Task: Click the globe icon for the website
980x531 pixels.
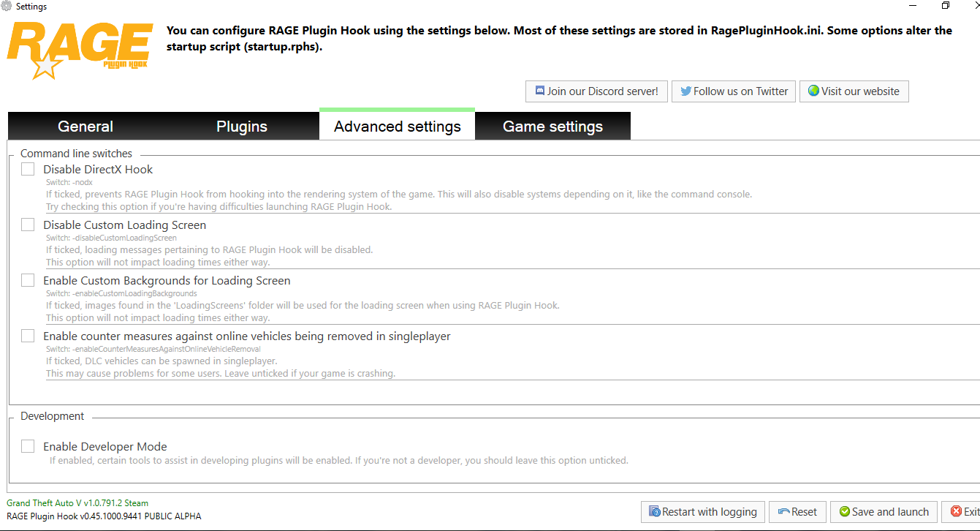Action: [x=813, y=91]
